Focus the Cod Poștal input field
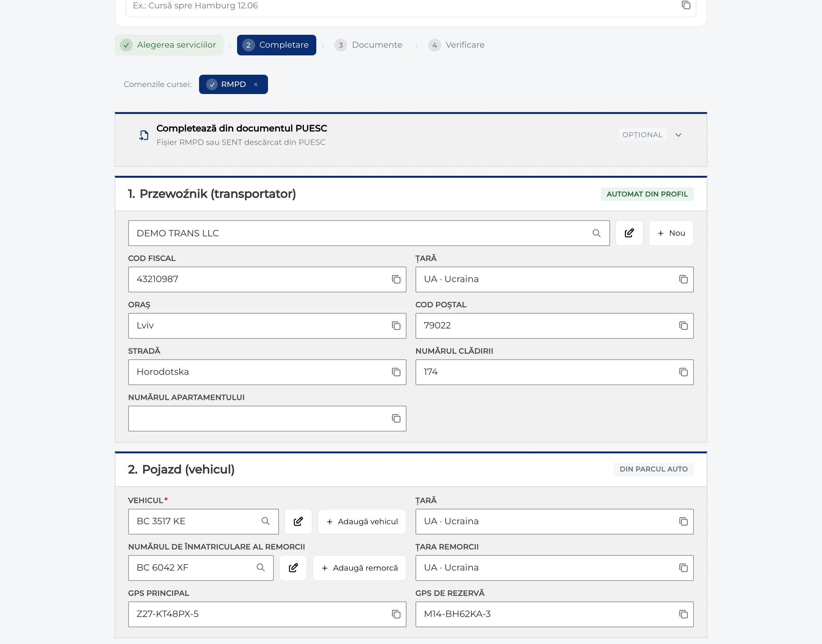Image resolution: width=822 pixels, height=644 pixels. (554, 326)
